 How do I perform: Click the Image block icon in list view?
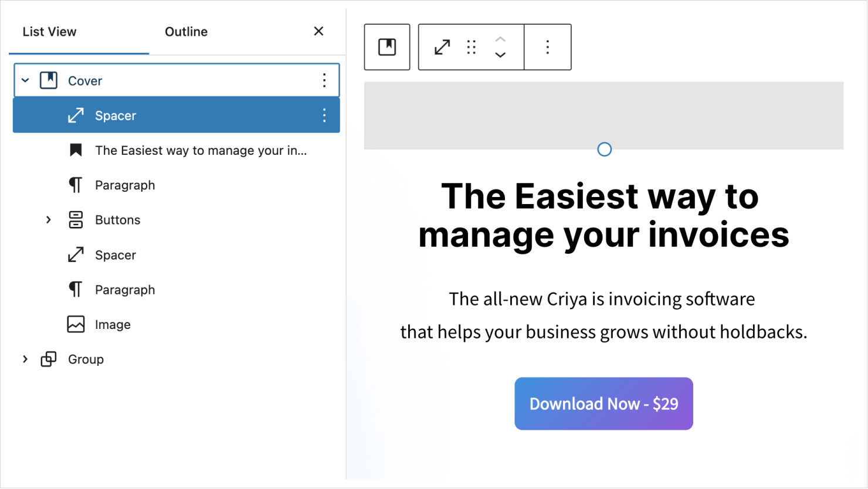[x=76, y=324]
